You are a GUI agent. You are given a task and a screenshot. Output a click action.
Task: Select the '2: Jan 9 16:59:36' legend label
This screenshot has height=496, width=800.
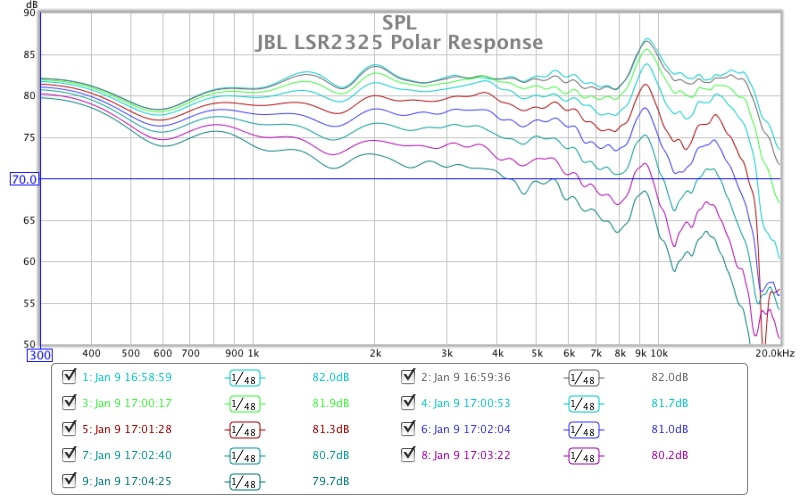(465, 377)
